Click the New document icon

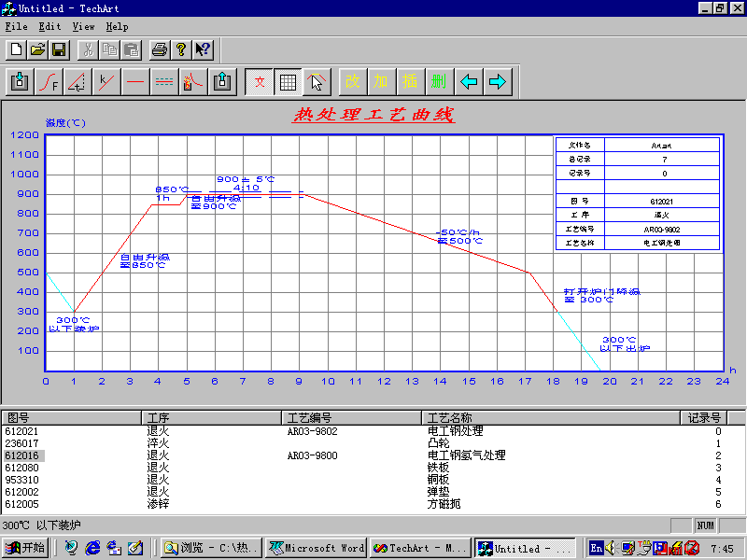point(16,49)
